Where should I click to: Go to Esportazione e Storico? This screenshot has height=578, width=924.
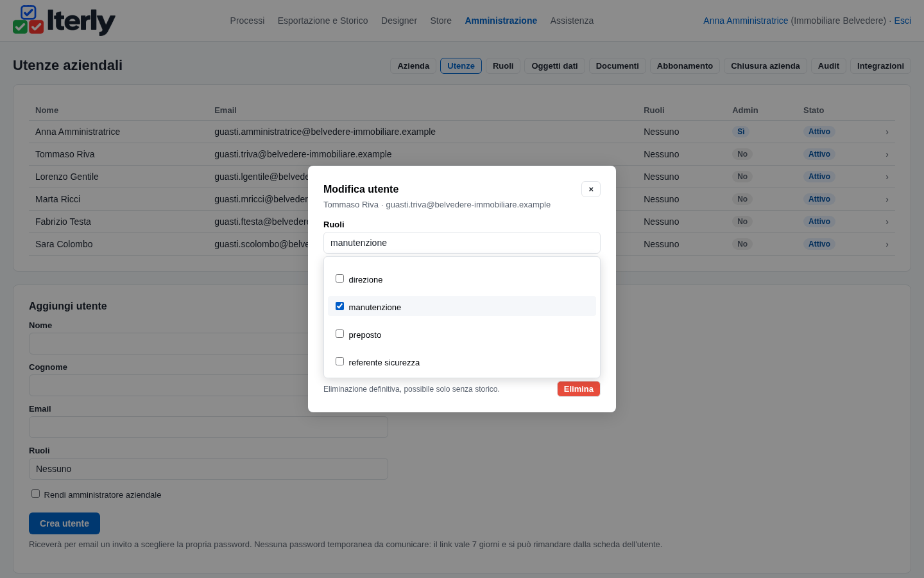coord(323,21)
